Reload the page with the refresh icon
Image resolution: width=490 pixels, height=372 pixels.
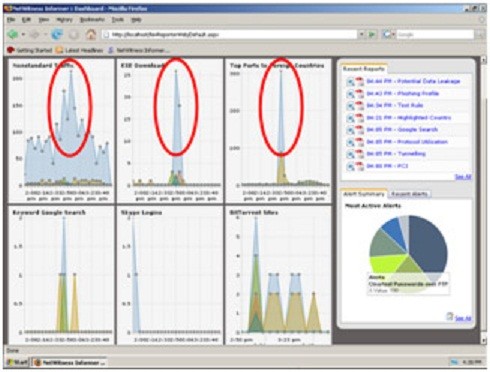[57, 34]
